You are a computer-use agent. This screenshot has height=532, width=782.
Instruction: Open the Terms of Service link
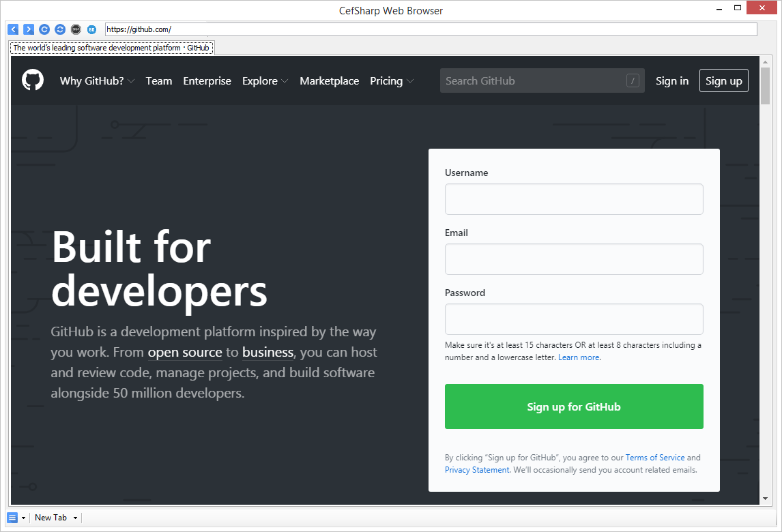[x=655, y=458]
